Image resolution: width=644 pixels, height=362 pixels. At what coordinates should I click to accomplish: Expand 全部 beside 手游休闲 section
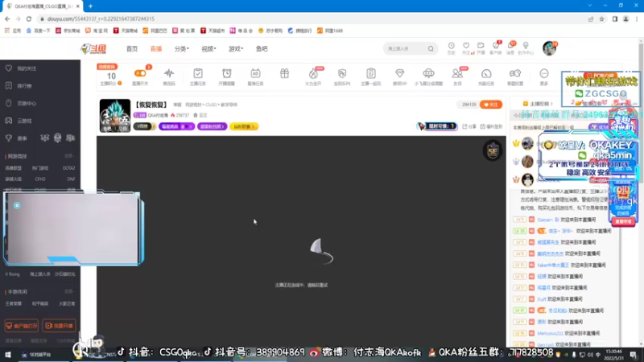(69, 291)
